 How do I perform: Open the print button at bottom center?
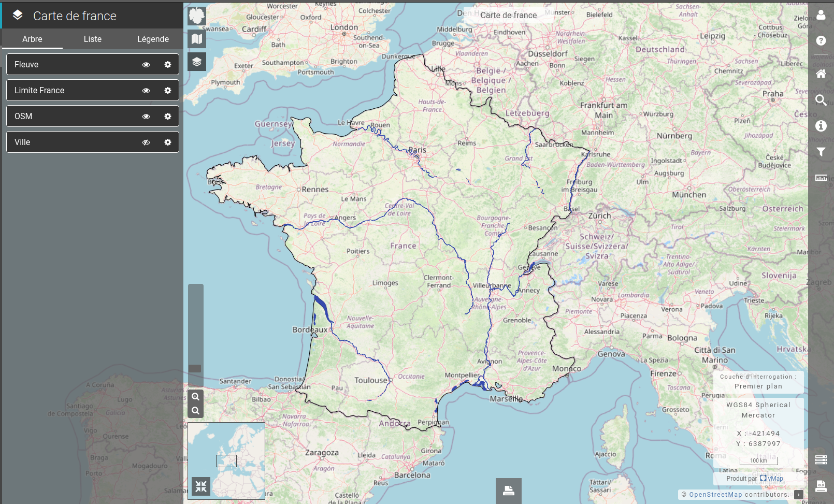pos(508,491)
